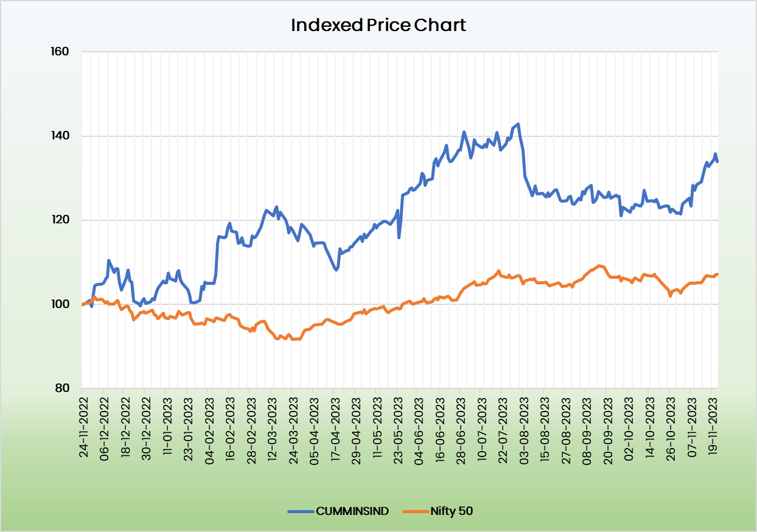This screenshot has width=757, height=532.
Task: Click the blue CUMMINSIND legend line swatch
Action: (301, 511)
